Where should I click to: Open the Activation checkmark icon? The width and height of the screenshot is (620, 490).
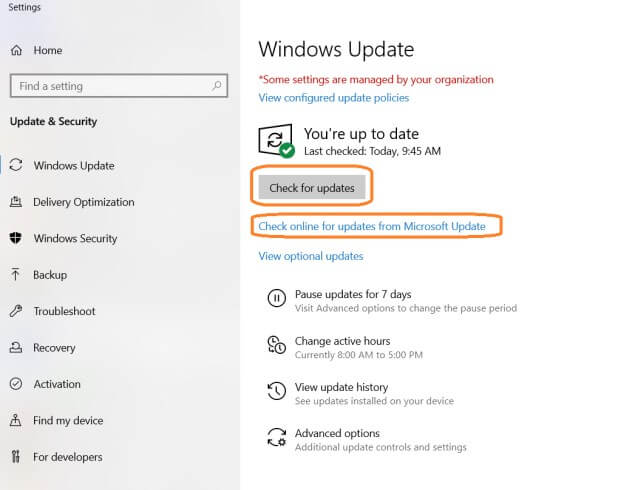point(16,384)
